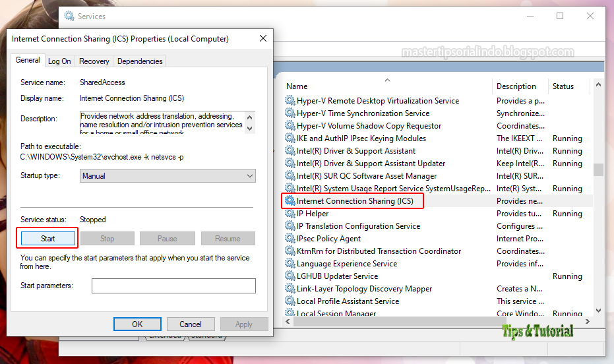Click Stopped service status value
The height and width of the screenshot is (364, 614).
click(x=93, y=219)
